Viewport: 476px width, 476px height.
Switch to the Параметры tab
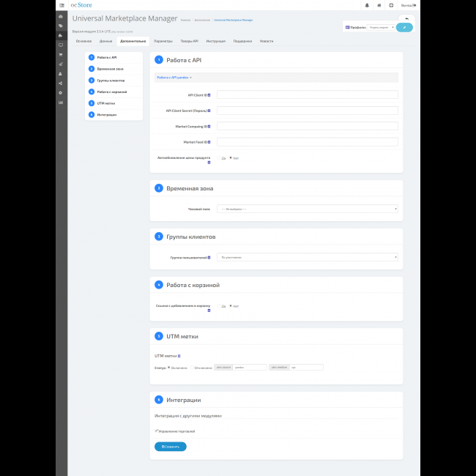(163, 41)
